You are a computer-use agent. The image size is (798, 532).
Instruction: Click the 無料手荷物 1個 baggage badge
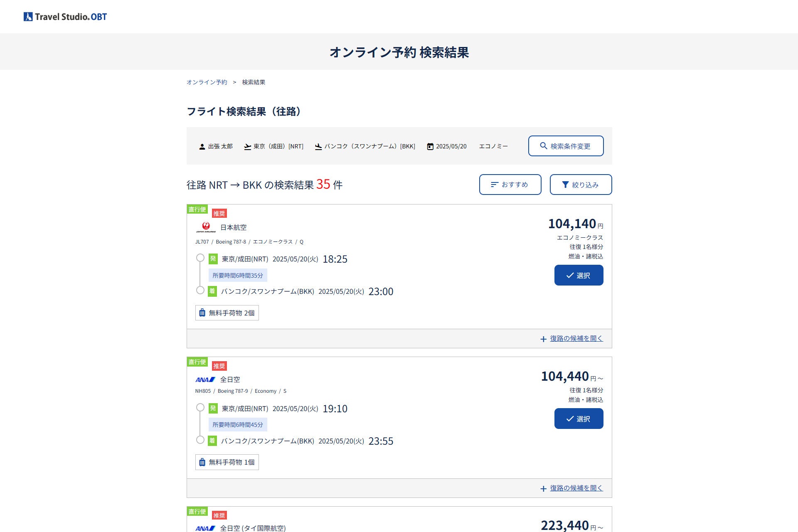(x=227, y=462)
